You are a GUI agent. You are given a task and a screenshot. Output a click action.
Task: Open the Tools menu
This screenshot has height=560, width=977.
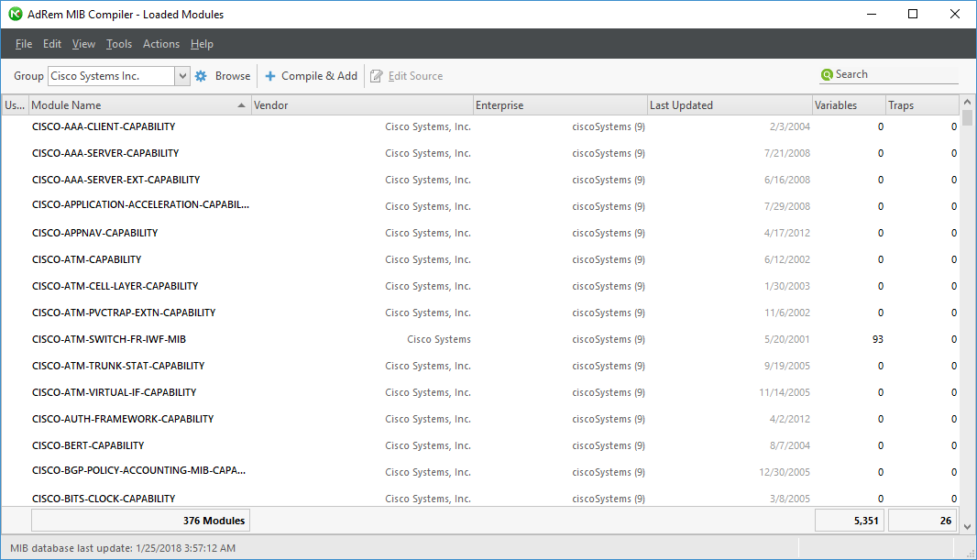pyautogui.click(x=119, y=44)
